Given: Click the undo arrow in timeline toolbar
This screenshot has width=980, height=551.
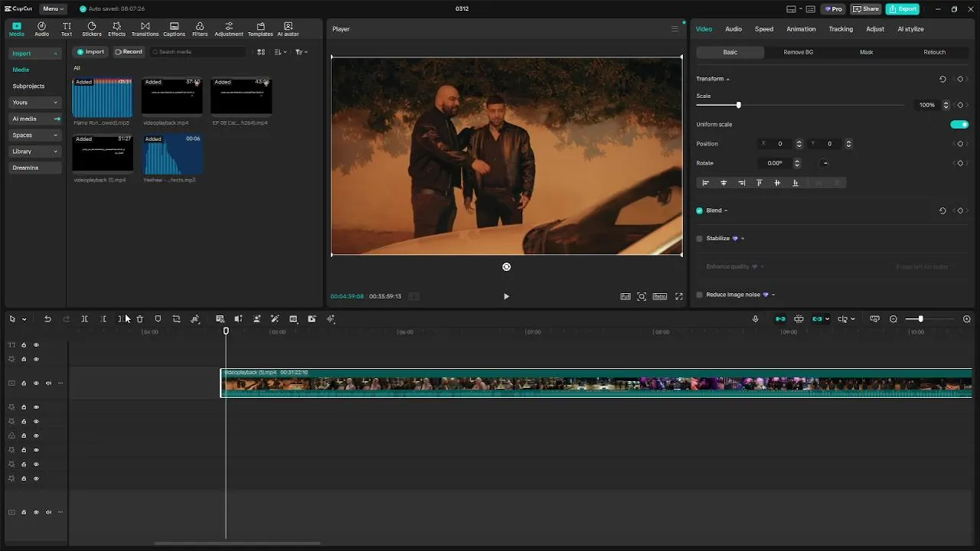Looking at the screenshot, I should coord(47,319).
